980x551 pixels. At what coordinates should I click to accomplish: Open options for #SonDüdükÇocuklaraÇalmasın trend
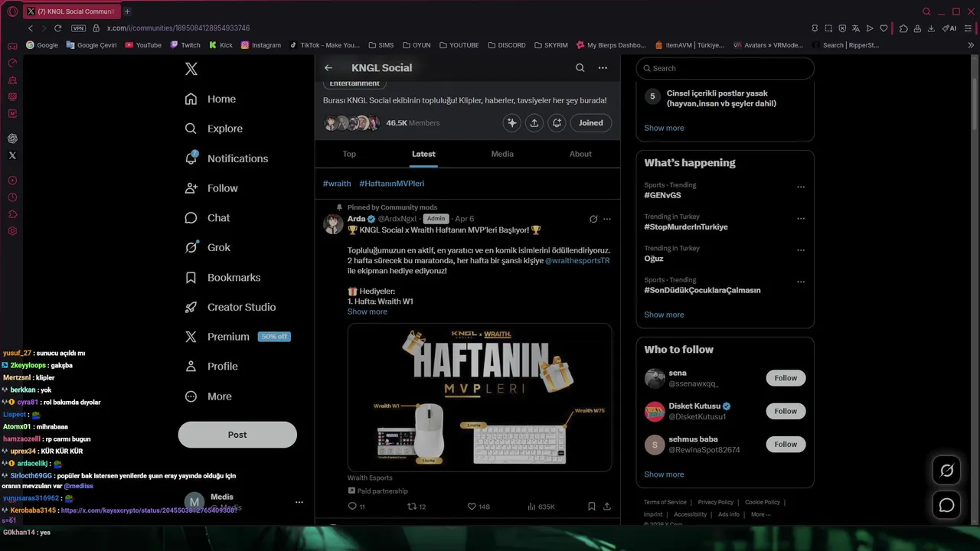(801, 282)
